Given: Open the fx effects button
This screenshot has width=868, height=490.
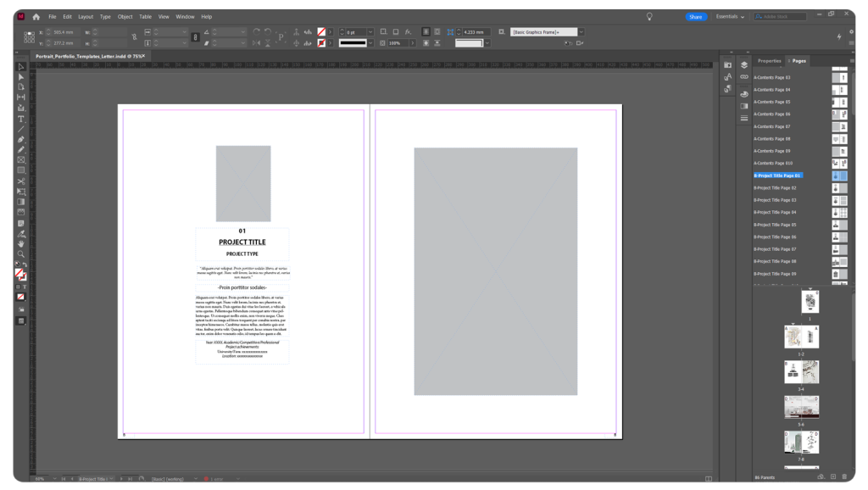Looking at the screenshot, I should tap(408, 32).
